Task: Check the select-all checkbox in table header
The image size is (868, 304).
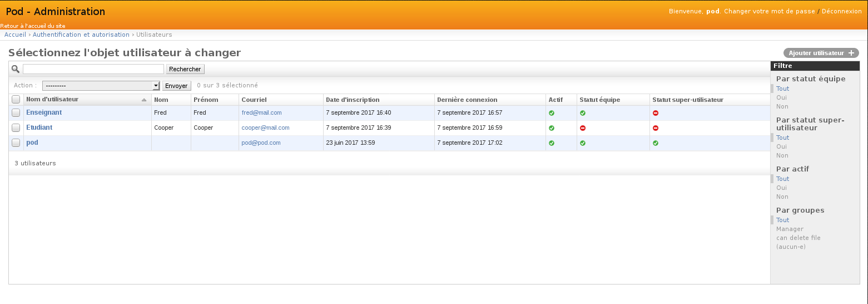Action: click(x=16, y=100)
